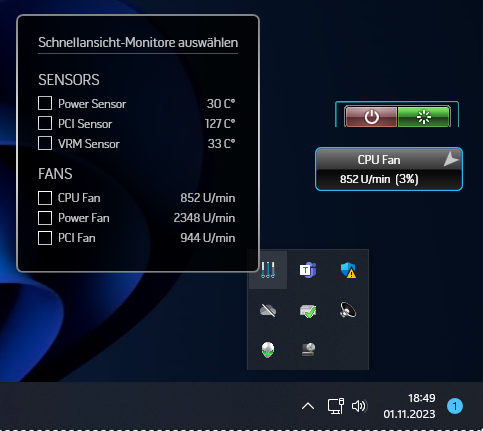Click the taskbar volume speaker icon
This screenshot has height=431, width=483.
(359, 406)
